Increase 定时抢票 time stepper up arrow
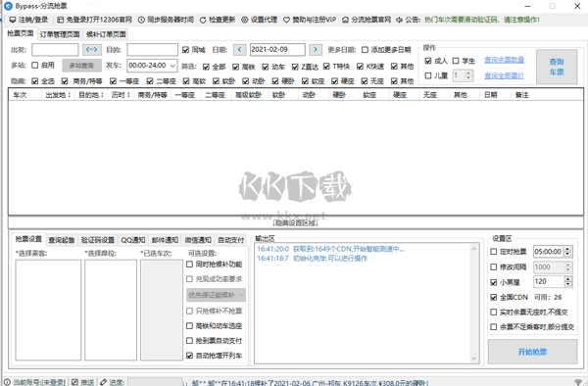 568,249
